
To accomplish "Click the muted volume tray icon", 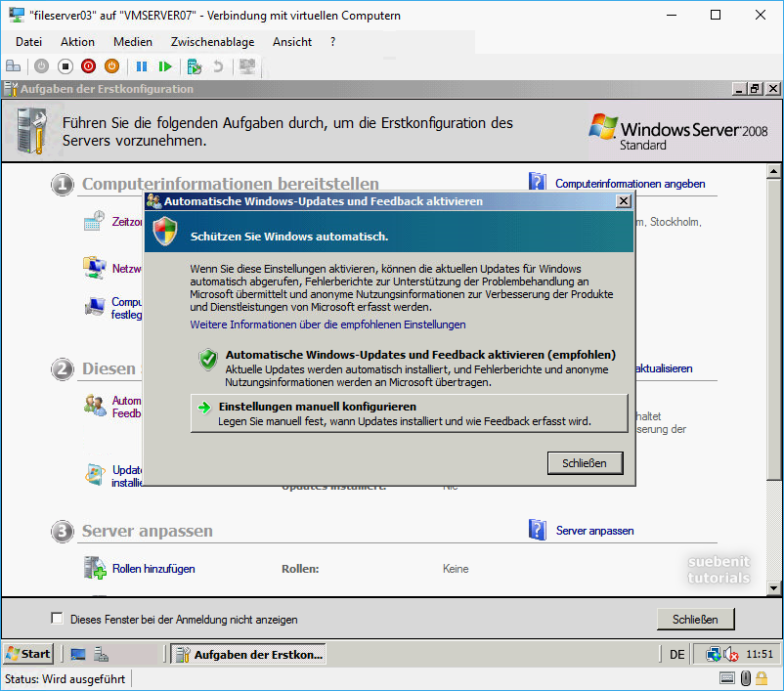I will (x=731, y=654).
